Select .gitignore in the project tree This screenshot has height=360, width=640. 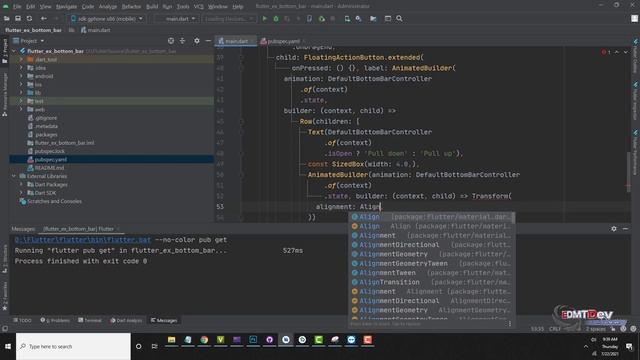point(46,118)
